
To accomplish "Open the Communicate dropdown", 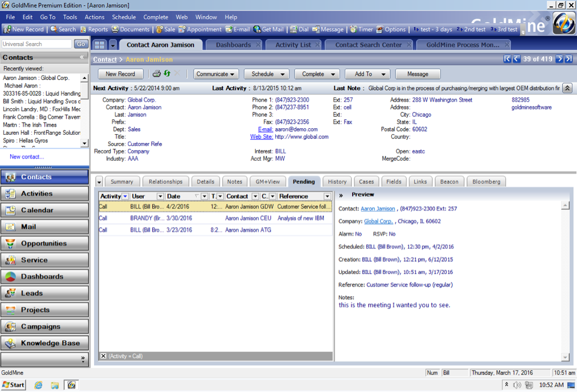I will click(x=216, y=74).
